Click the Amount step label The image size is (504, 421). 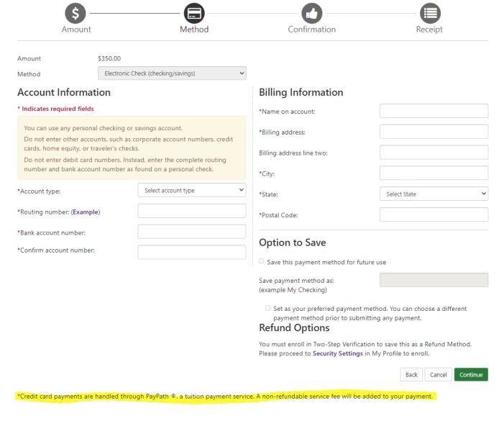click(x=76, y=30)
